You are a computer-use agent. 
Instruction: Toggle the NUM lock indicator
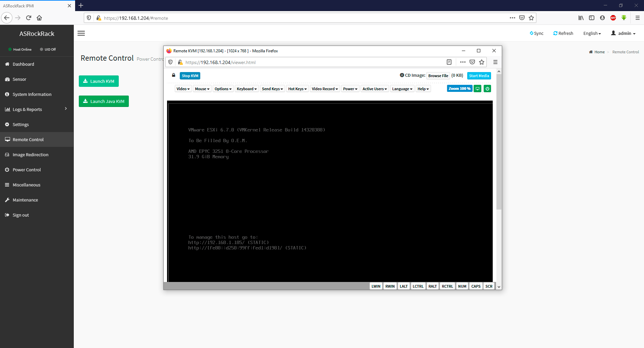point(462,286)
